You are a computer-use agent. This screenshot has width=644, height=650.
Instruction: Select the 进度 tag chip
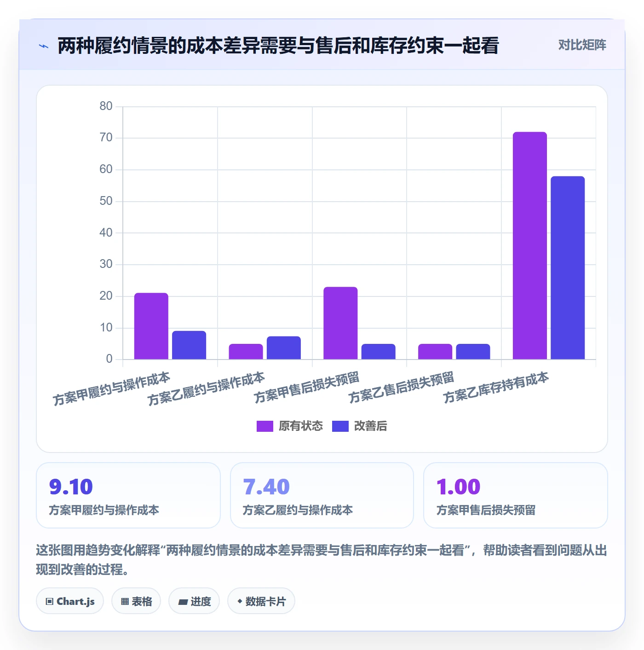coord(194,601)
